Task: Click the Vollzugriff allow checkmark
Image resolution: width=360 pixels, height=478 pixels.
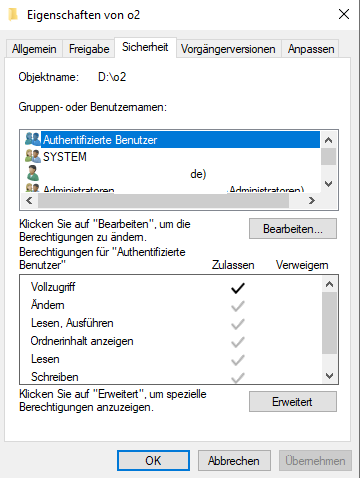Action: pyautogui.click(x=238, y=288)
